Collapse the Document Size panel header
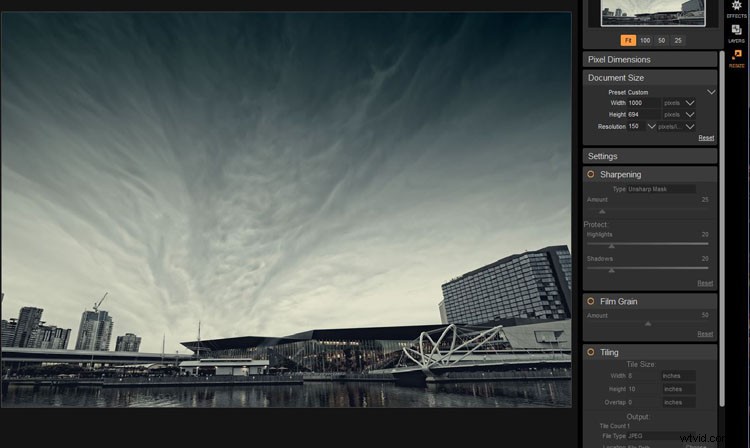The width and height of the screenshot is (750, 448). (x=650, y=77)
